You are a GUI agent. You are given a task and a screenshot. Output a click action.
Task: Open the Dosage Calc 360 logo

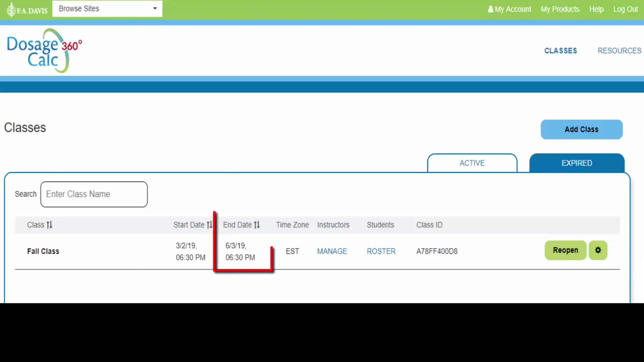coord(45,51)
